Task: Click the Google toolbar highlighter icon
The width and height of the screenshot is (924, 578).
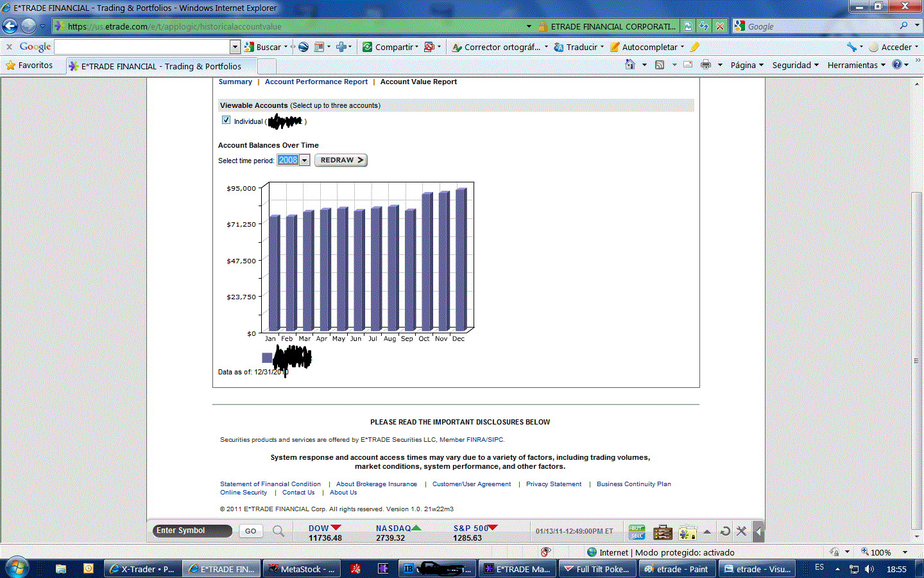Action: pos(695,47)
